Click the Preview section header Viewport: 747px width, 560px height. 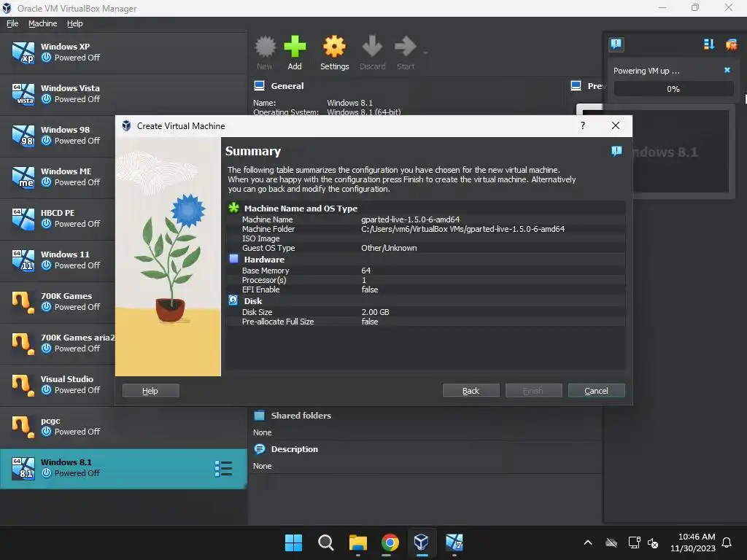[x=595, y=86]
